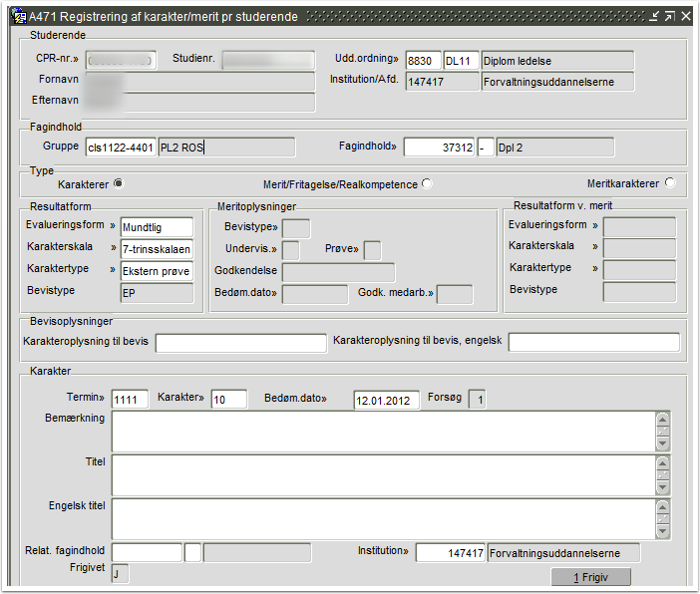
Task: Click the Godkendelse field
Action: (339, 272)
